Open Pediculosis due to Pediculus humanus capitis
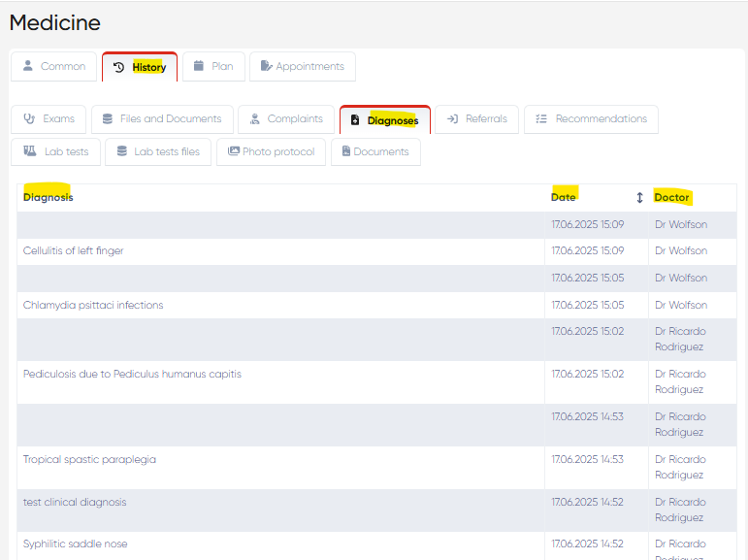 [x=132, y=375]
